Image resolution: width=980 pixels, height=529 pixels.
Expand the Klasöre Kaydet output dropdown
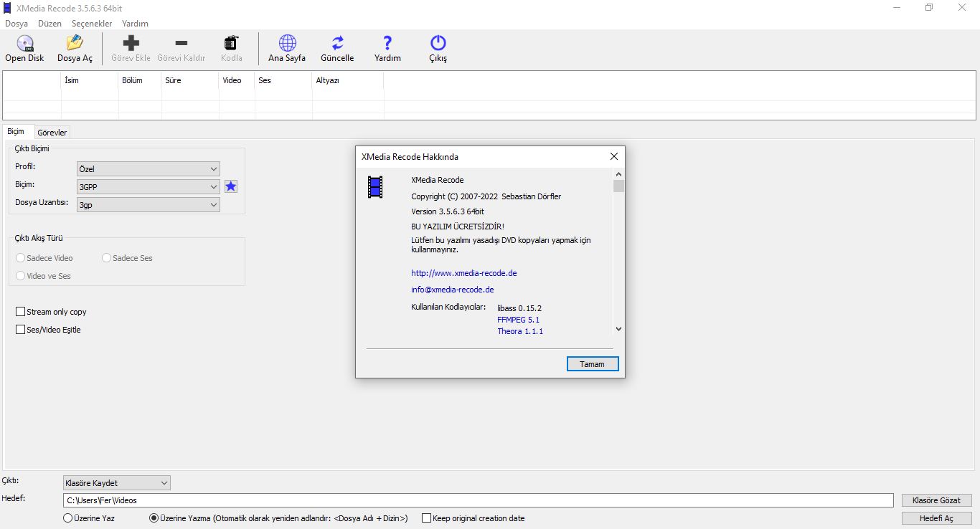pos(117,483)
